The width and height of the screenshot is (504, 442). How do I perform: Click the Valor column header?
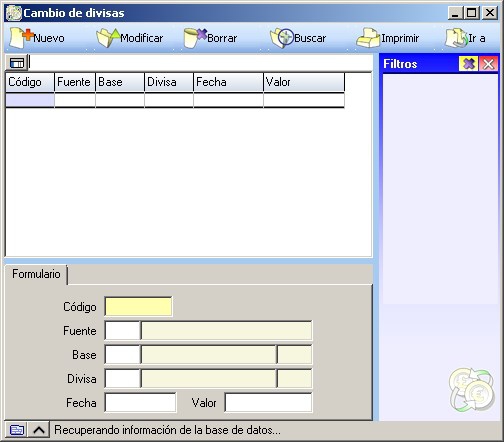[304, 82]
